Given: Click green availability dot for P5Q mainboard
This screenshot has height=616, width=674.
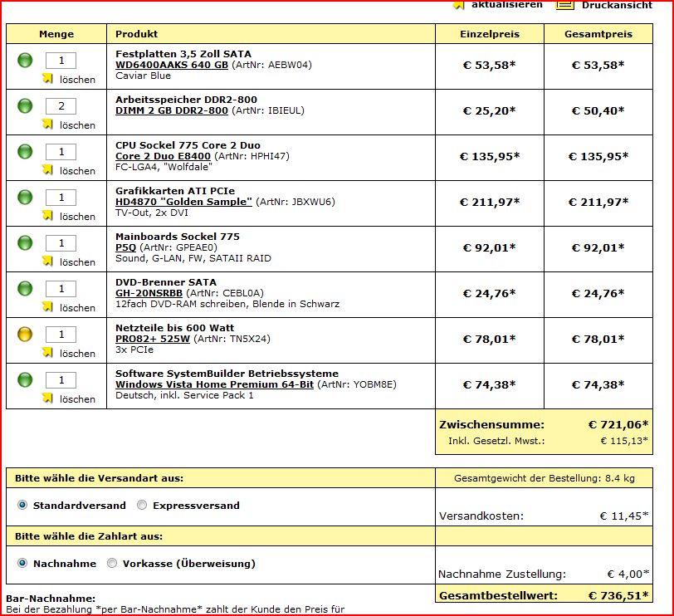Looking at the screenshot, I should click(25, 243).
